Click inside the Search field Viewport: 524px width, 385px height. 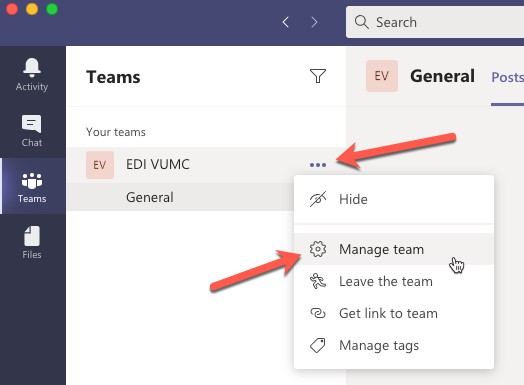(x=435, y=22)
